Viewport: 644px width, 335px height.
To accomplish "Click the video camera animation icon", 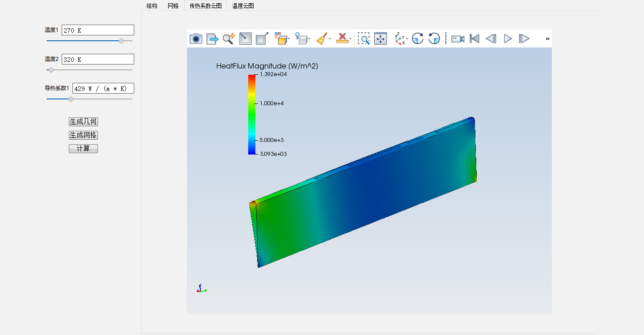I will (x=458, y=39).
